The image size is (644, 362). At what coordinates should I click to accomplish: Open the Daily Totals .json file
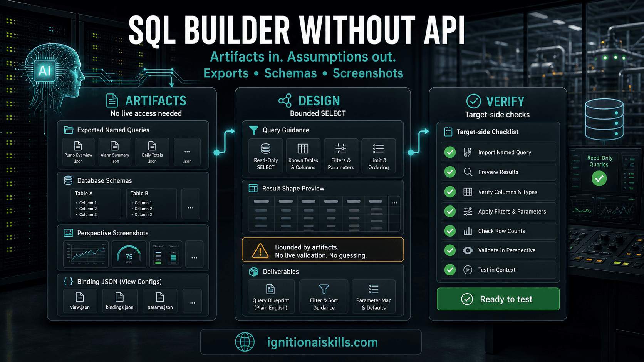(x=152, y=152)
